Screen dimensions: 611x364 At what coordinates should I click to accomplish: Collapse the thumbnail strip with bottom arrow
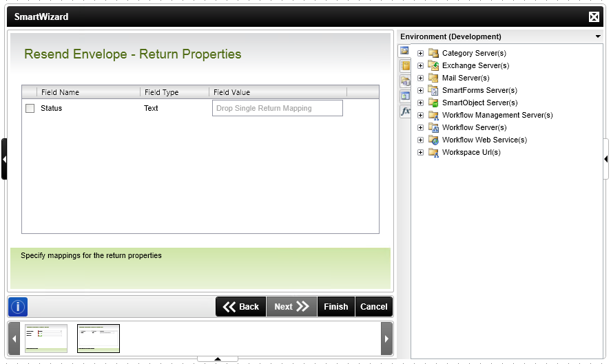[218, 359]
